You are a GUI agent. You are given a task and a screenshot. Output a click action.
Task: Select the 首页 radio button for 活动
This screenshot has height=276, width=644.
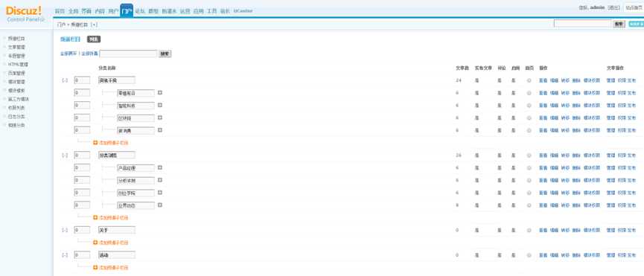coord(529,255)
